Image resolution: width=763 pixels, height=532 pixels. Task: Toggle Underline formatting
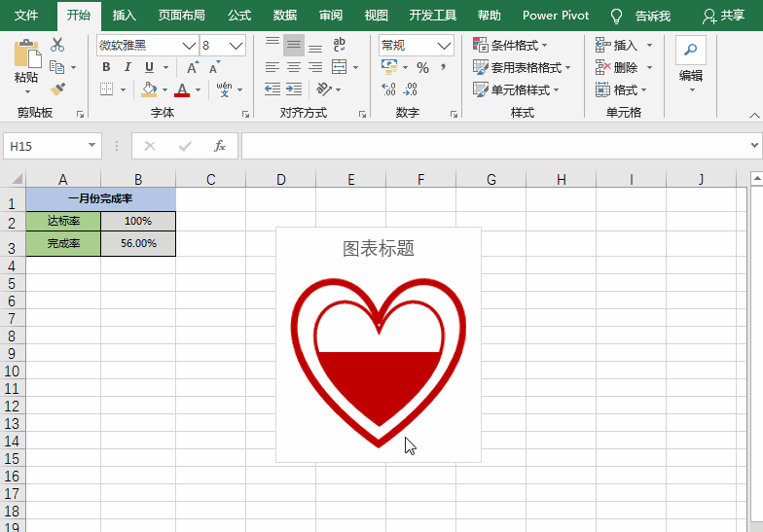coord(150,67)
